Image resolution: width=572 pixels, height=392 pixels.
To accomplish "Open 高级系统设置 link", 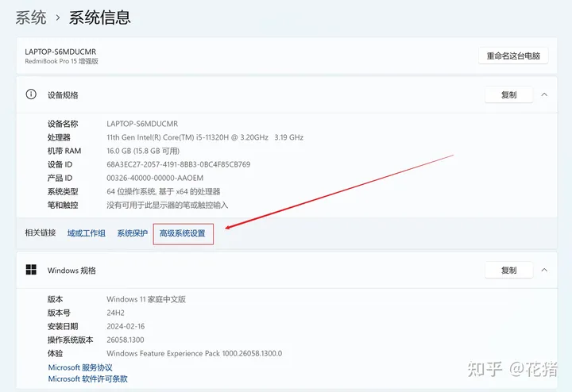I will [183, 233].
